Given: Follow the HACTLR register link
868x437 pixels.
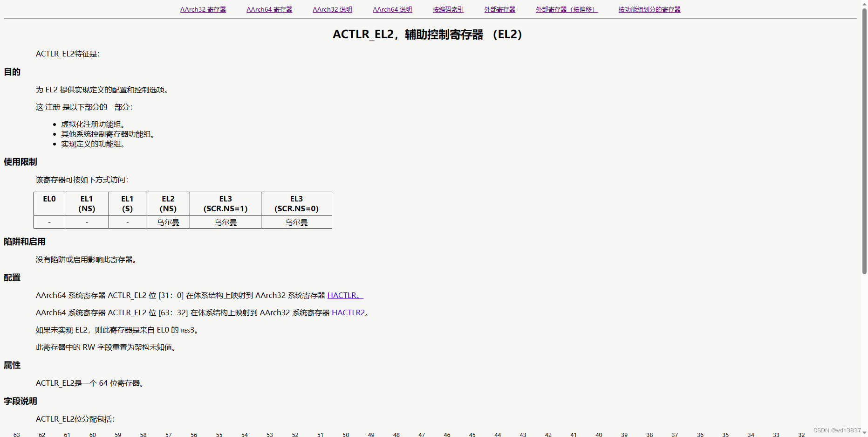Looking at the screenshot, I should (x=345, y=295).
